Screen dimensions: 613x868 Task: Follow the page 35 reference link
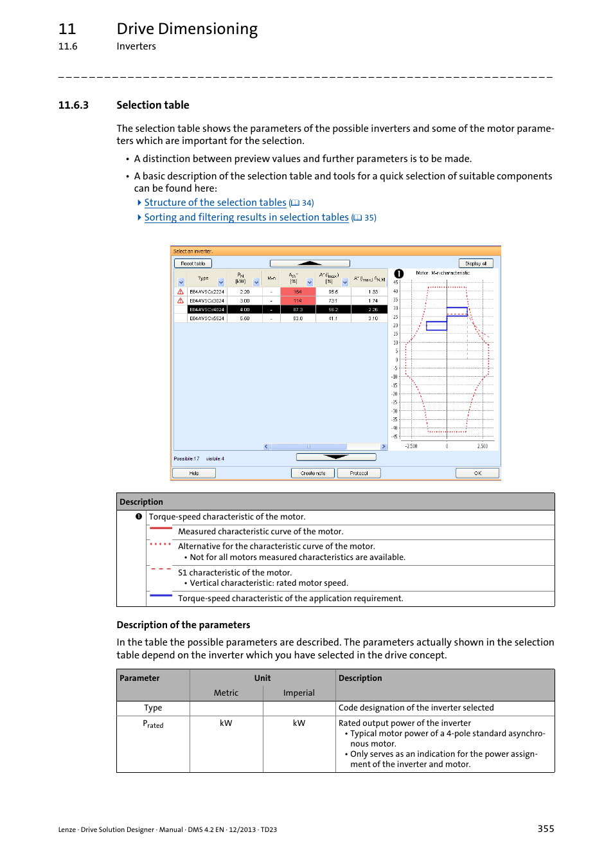[x=364, y=218]
